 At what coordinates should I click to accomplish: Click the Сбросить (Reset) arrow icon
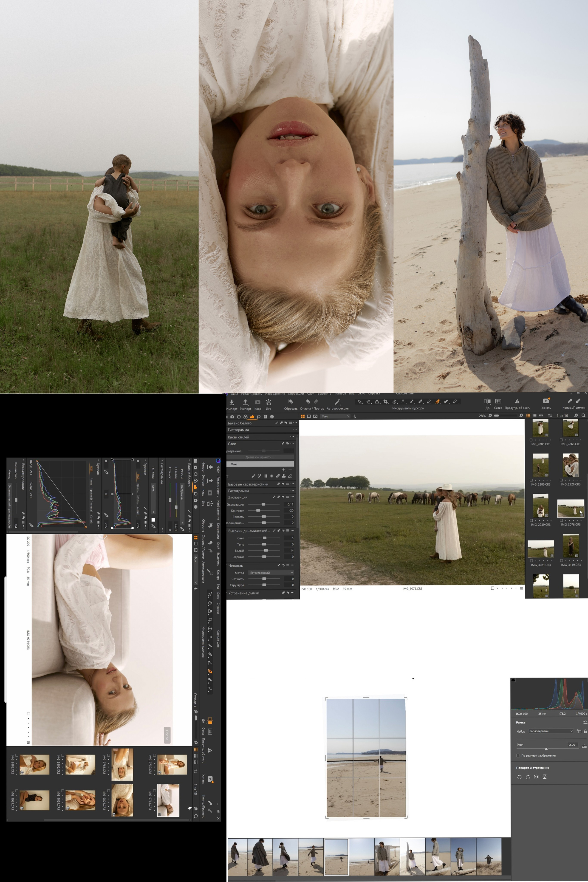tap(290, 402)
